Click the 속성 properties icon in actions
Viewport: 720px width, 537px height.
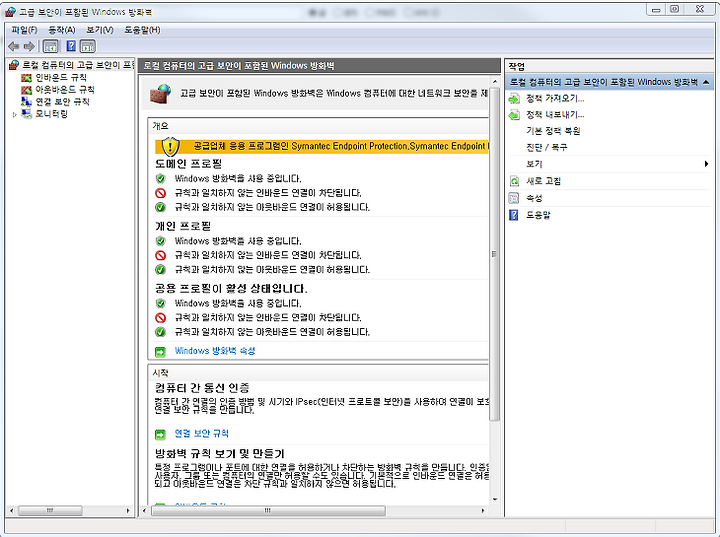pyautogui.click(x=514, y=198)
